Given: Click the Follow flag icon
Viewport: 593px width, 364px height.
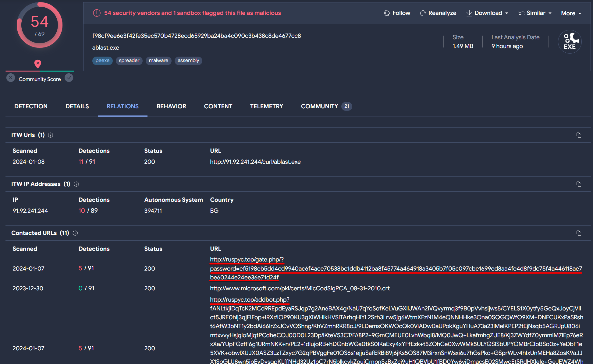Looking at the screenshot, I should tap(387, 13).
